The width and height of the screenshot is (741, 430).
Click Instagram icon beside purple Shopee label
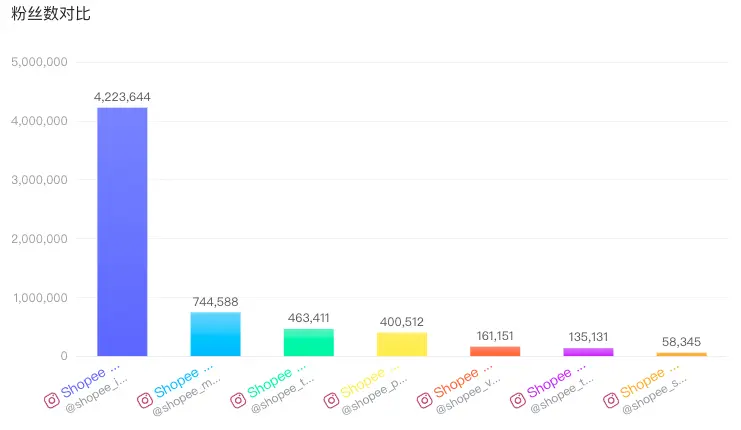518,401
